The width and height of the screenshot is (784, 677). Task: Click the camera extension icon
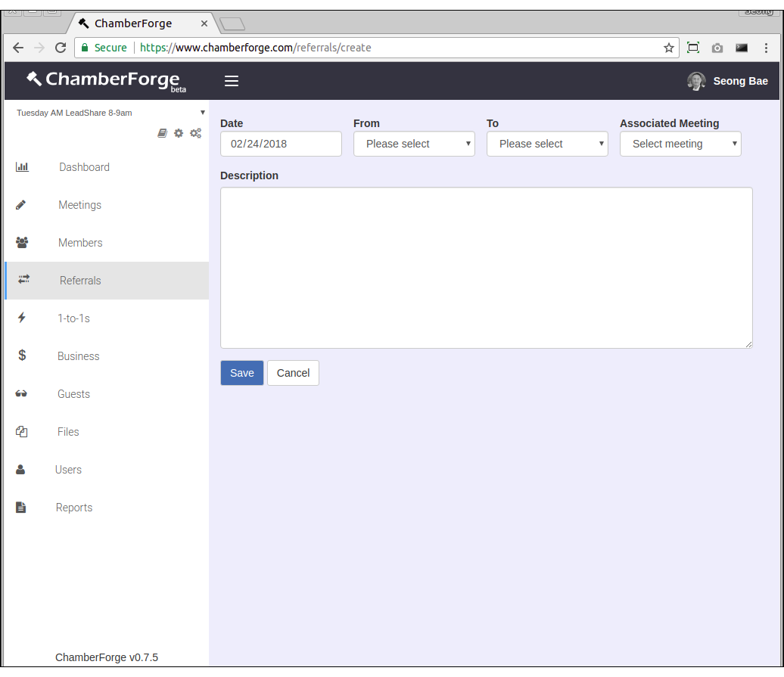pos(717,48)
